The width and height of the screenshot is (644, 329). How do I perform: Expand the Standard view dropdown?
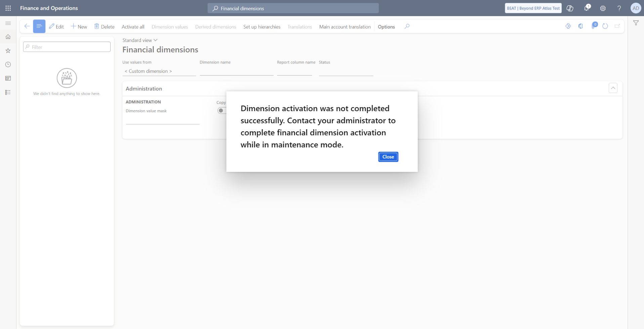(140, 40)
